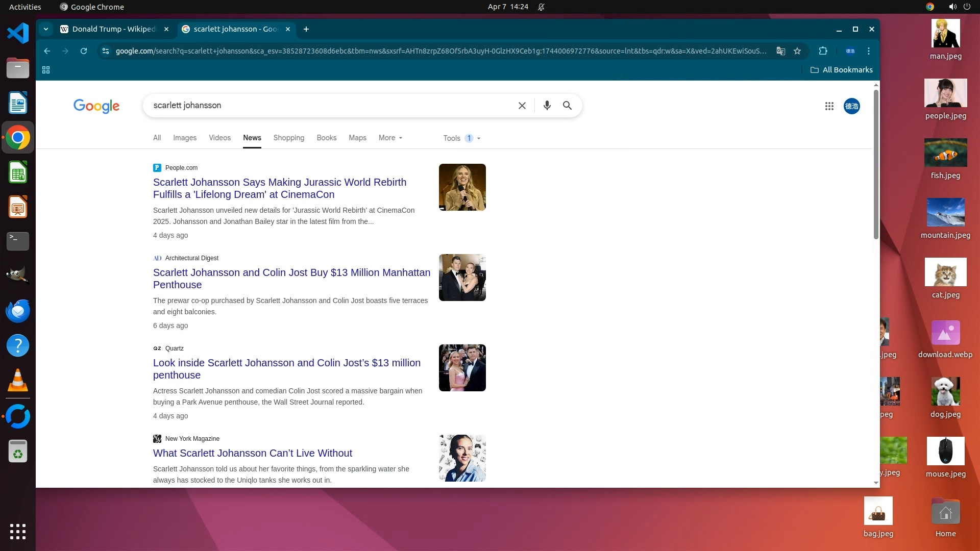Screen dimensions: 980x551
Task: Expand the More search categories dropdown
Action: point(390,138)
